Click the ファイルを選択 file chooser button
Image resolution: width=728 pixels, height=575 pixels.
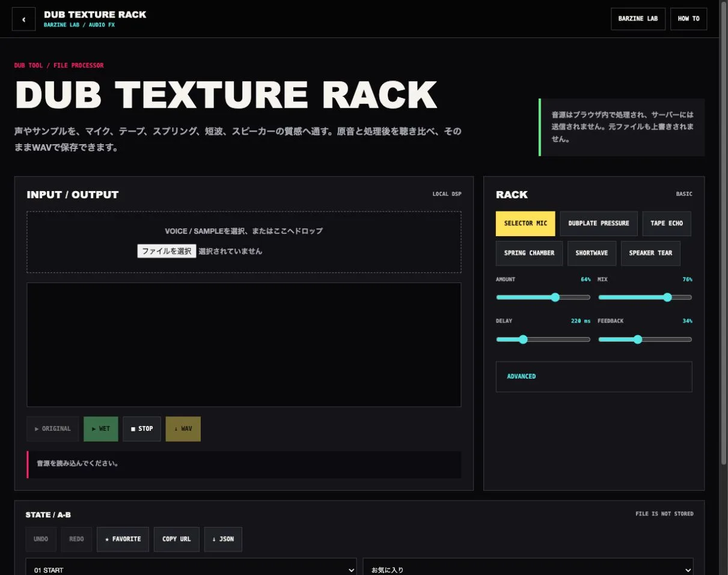[167, 251]
